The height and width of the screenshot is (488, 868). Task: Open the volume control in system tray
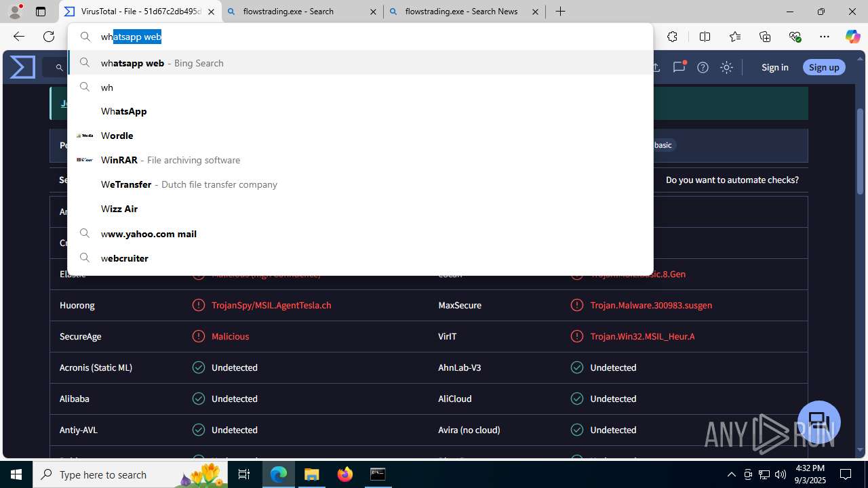pos(780,474)
